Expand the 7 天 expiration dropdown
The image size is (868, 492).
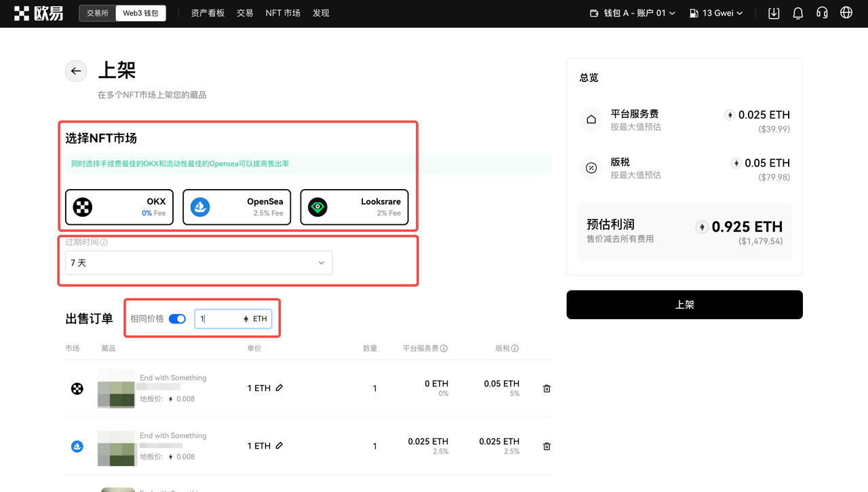(x=199, y=263)
